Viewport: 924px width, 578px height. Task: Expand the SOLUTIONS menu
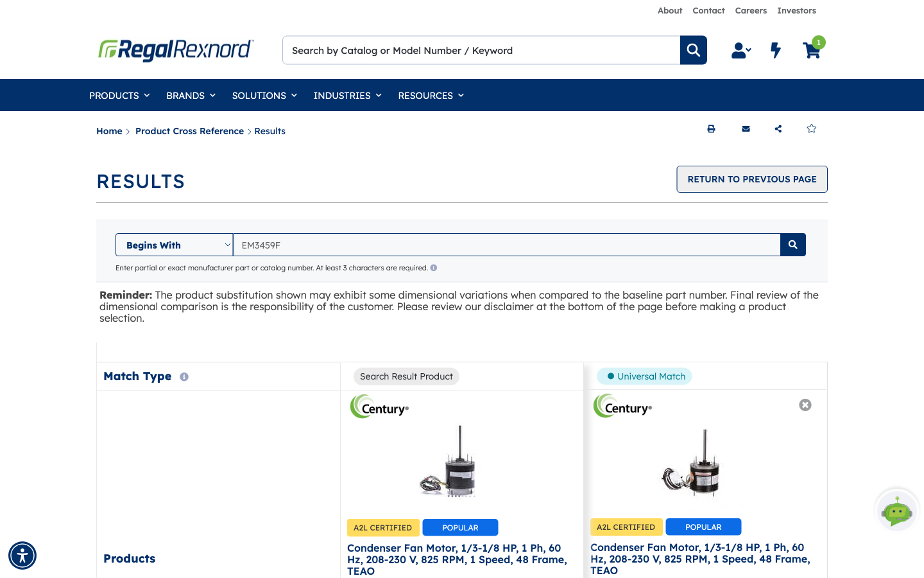click(x=264, y=95)
